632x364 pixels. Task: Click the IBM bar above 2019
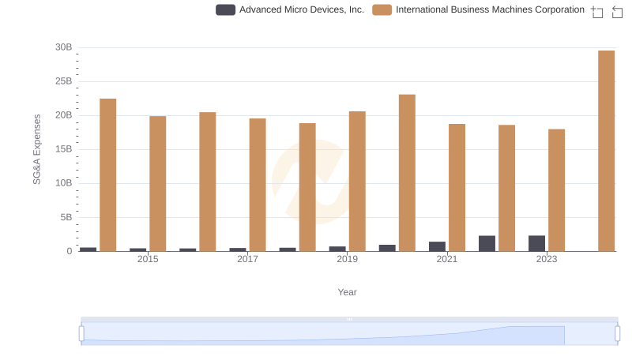(x=357, y=181)
